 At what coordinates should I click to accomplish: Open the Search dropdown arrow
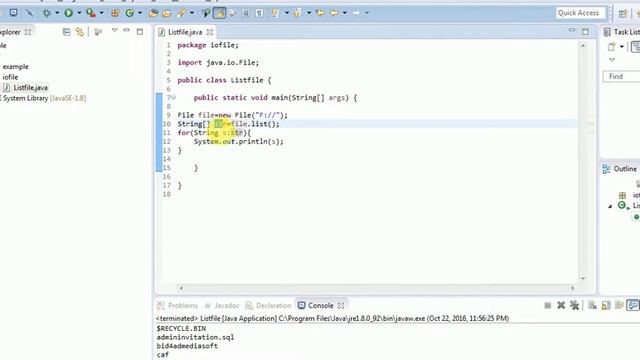click(x=192, y=13)
